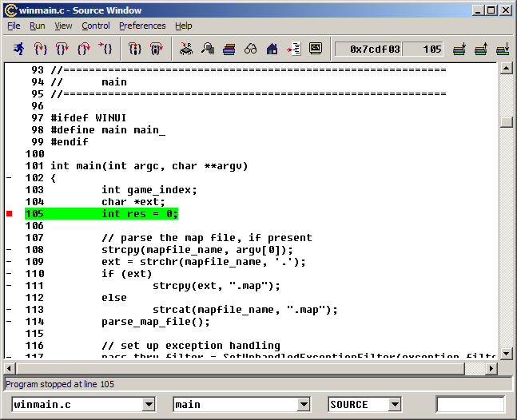
Task: Click the vertical scrollbar thumb
Action: (x=505, y=122)
